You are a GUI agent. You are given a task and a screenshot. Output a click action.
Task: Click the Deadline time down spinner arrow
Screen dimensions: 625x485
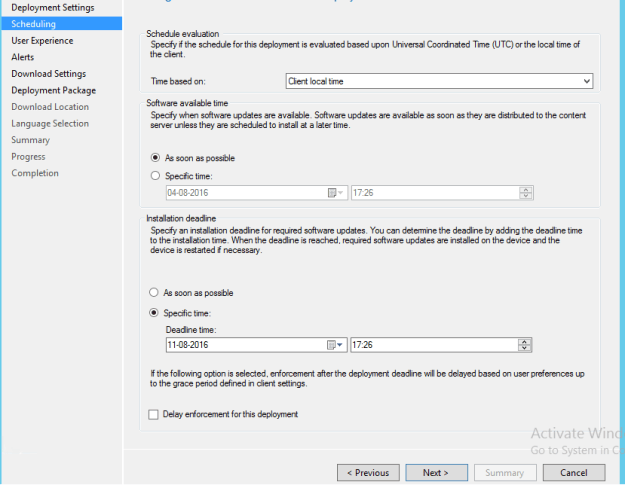coord(525,348)
